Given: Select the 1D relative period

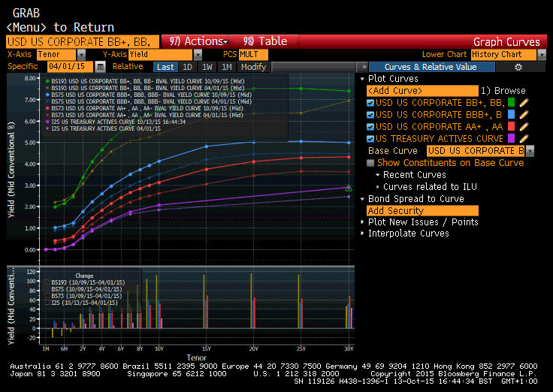Looking at the screenshot, I should (x=188, y=67).
